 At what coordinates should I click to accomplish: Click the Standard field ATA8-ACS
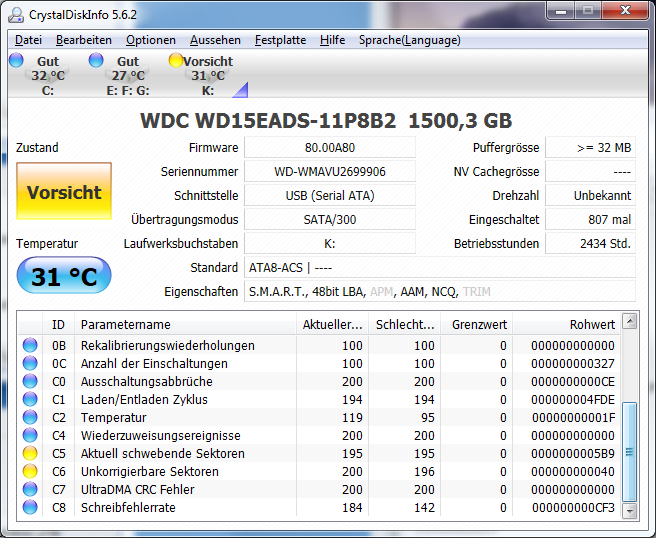tap(440, 267)
